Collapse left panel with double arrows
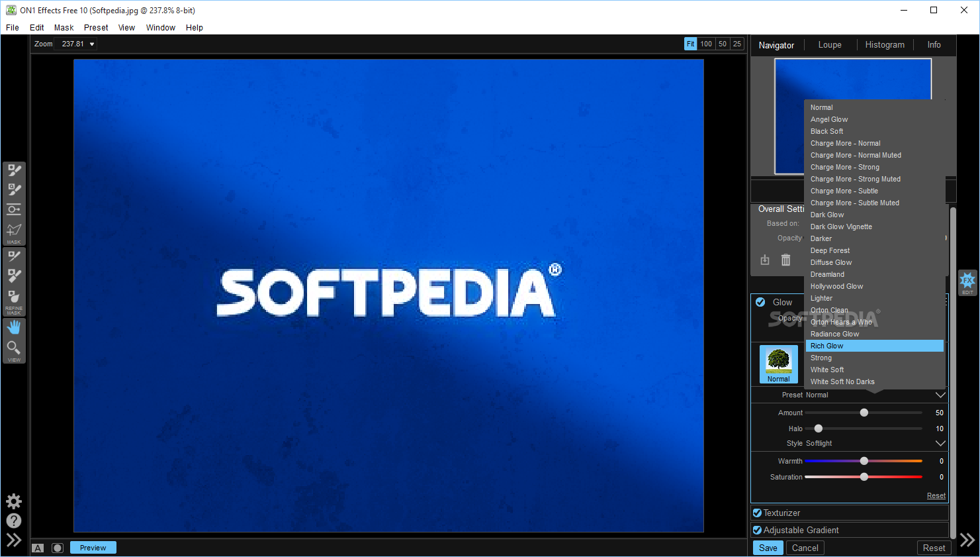This screenshot has width=980, height=557. pos(14,540)
